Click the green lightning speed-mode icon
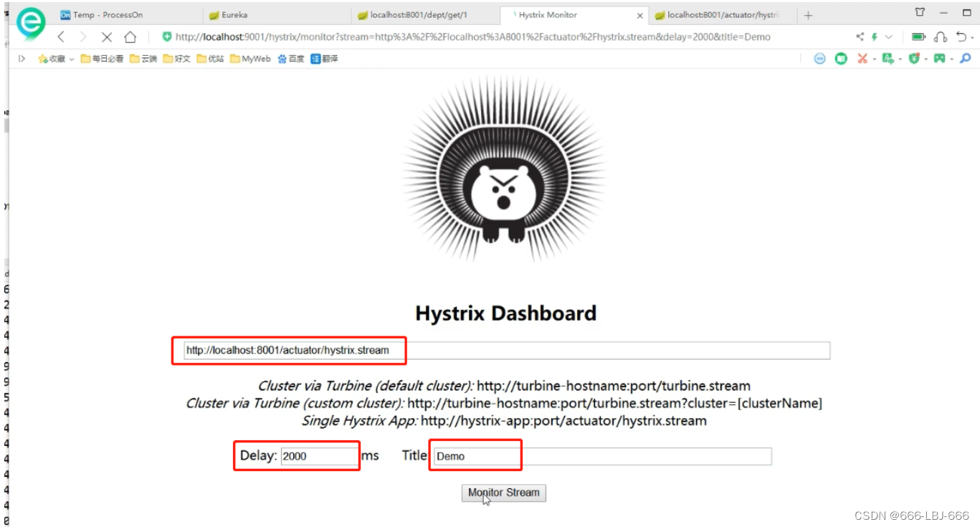 tap(875, 37)
